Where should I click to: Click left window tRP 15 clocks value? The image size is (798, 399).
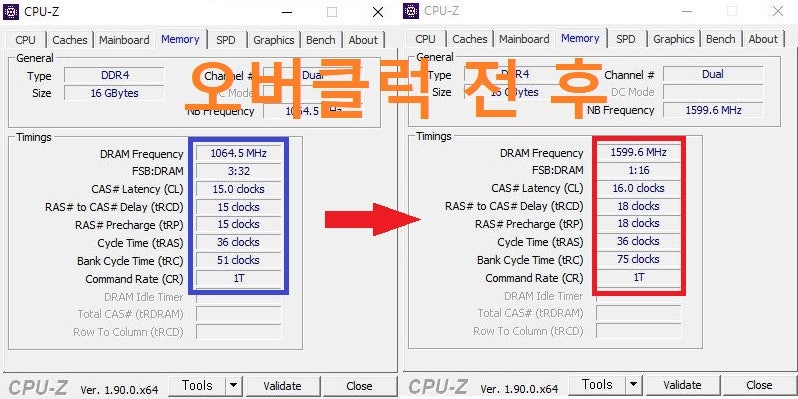[x=238, y=224]
